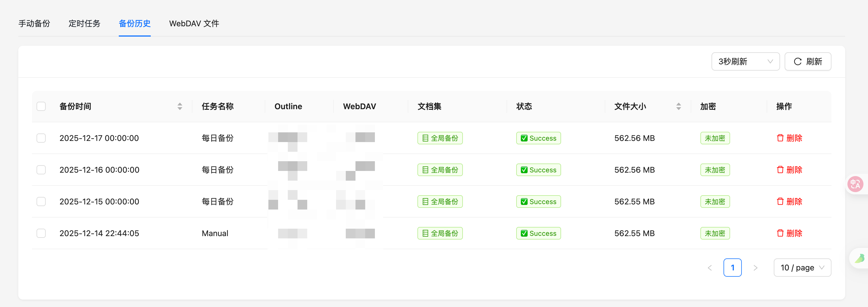This screenshot has height=307, width=868.
Task: Click the Success status badge for 2025-12-15
Action: pyautogui.click(x=539, y=202)
